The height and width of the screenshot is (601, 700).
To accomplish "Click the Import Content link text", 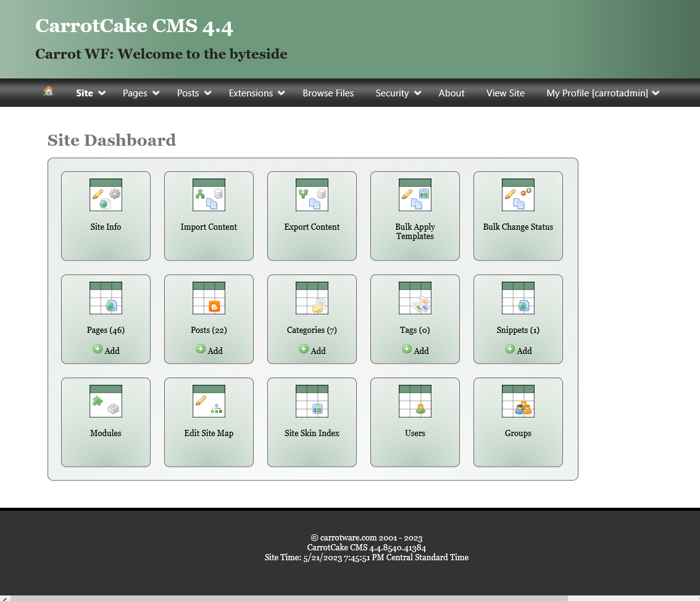I will click(209, 227).
